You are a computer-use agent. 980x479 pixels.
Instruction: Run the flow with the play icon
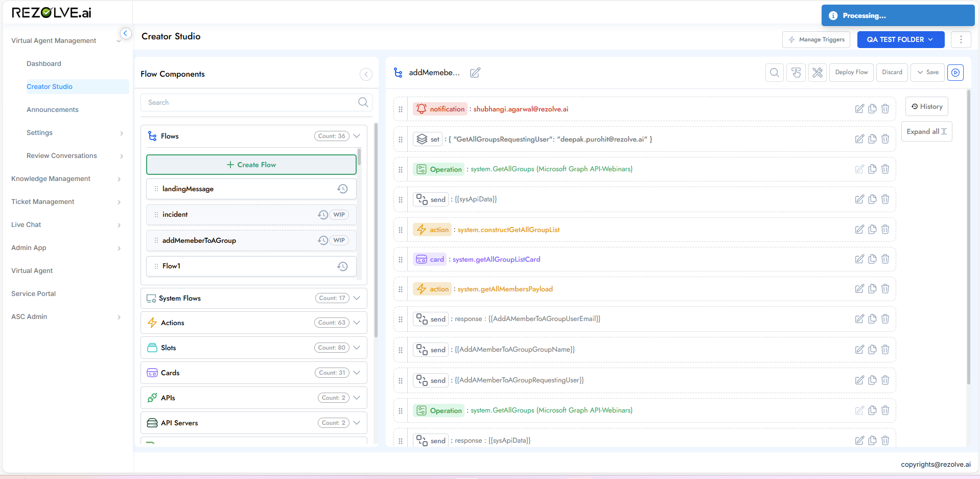pyautogui.click(x=955, y=73)
